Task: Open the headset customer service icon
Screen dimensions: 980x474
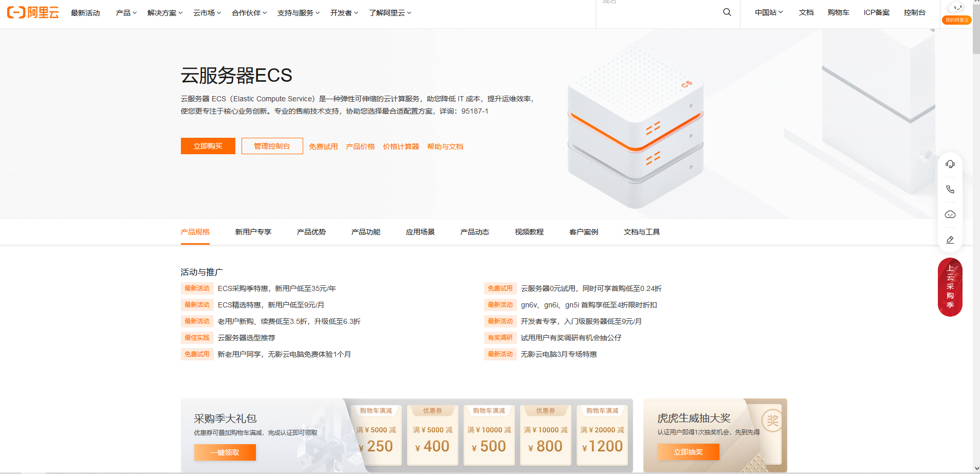Action: tap(950, 163)
